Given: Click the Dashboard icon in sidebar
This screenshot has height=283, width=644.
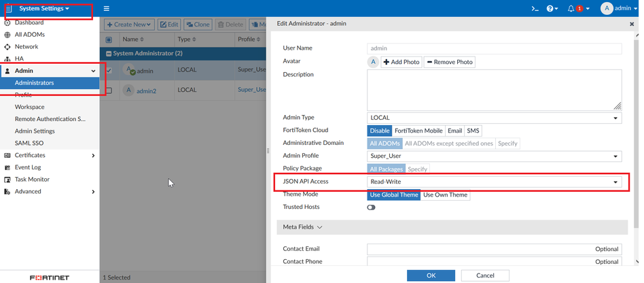Looking at the screenshot, I should click(x=7, y=22).
